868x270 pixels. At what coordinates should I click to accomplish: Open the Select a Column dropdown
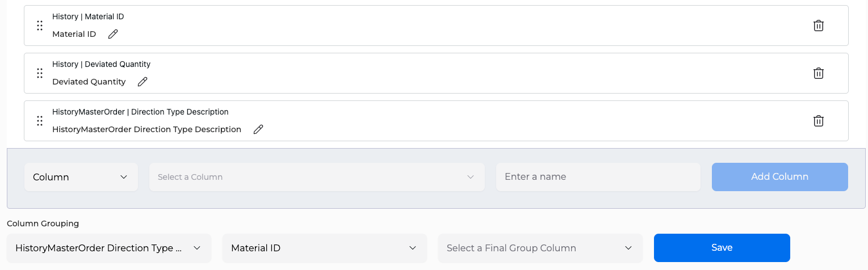point(317,177)
